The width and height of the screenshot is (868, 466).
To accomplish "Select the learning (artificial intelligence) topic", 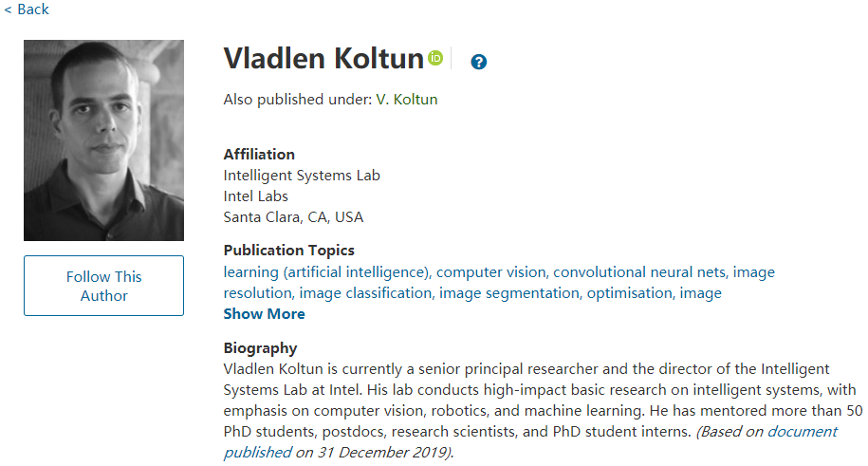I will tap(325, 272).
